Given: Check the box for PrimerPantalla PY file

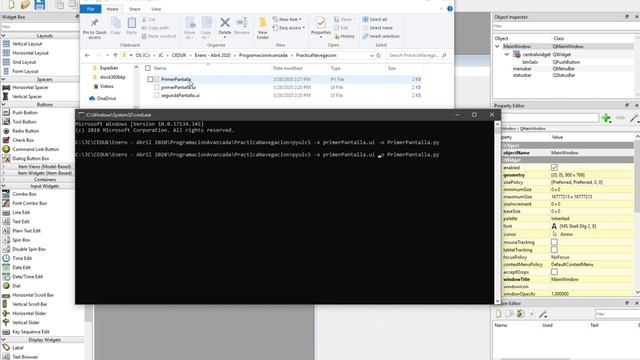Looking at the screenshot, I should pos(150,79).
